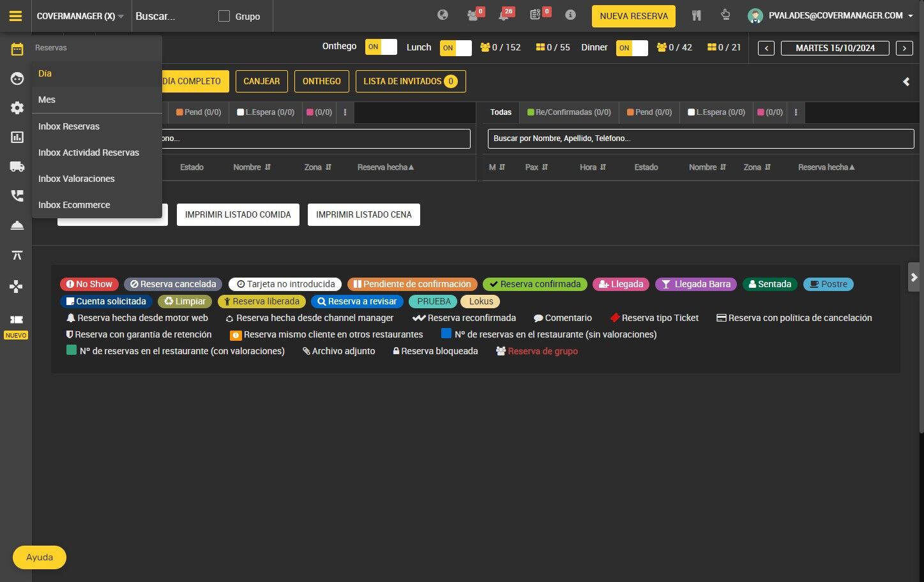Click the Reservas calendar sidebar icon
The width and height of the screenshot is (924, 582).
(x=17, y=49)
